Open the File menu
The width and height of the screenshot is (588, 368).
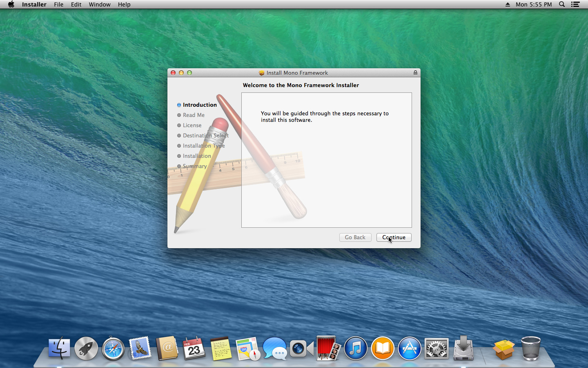[59, 4]
